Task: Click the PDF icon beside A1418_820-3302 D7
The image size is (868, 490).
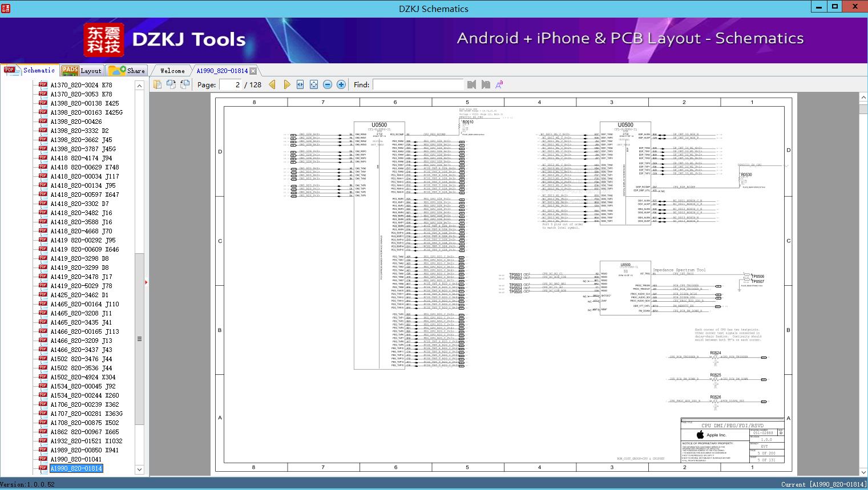Action: [43, 204]
